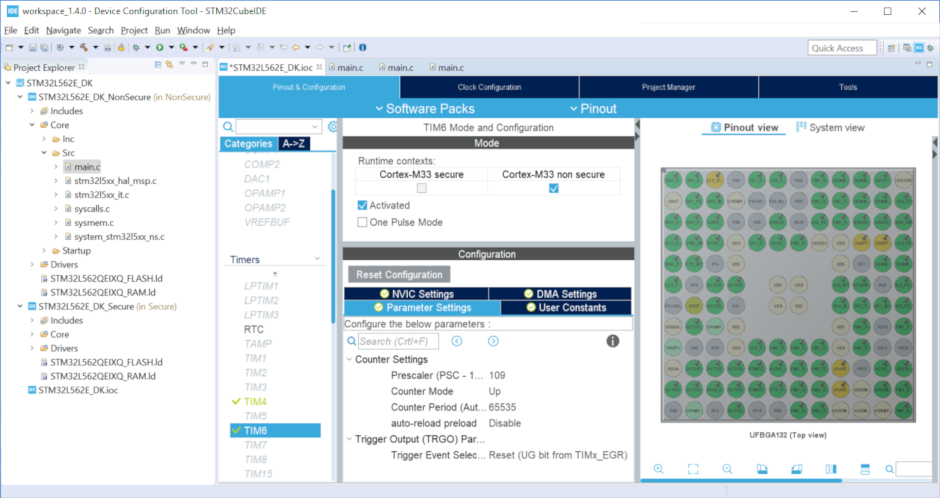Zoom in on the pinout view

pos(658,469)
